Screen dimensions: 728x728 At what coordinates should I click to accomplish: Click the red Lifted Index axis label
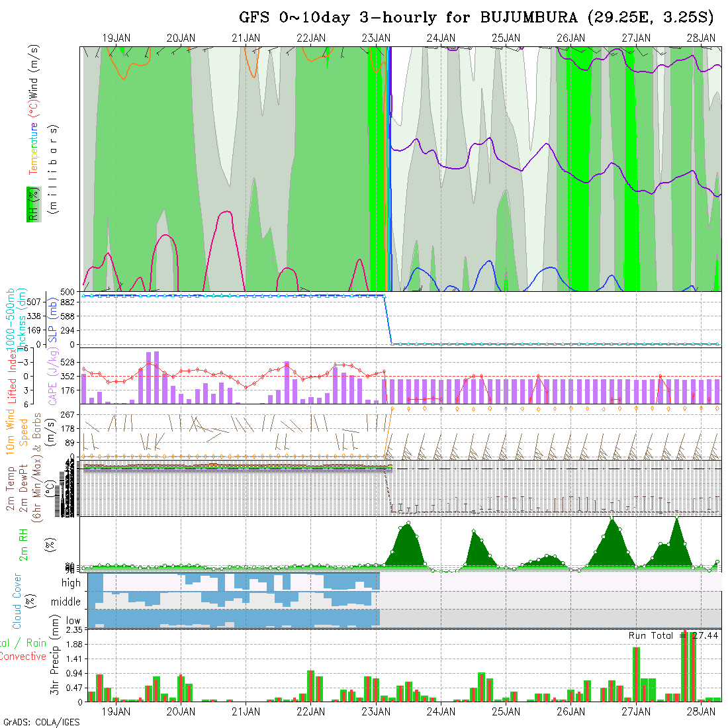tap(12, 377)
